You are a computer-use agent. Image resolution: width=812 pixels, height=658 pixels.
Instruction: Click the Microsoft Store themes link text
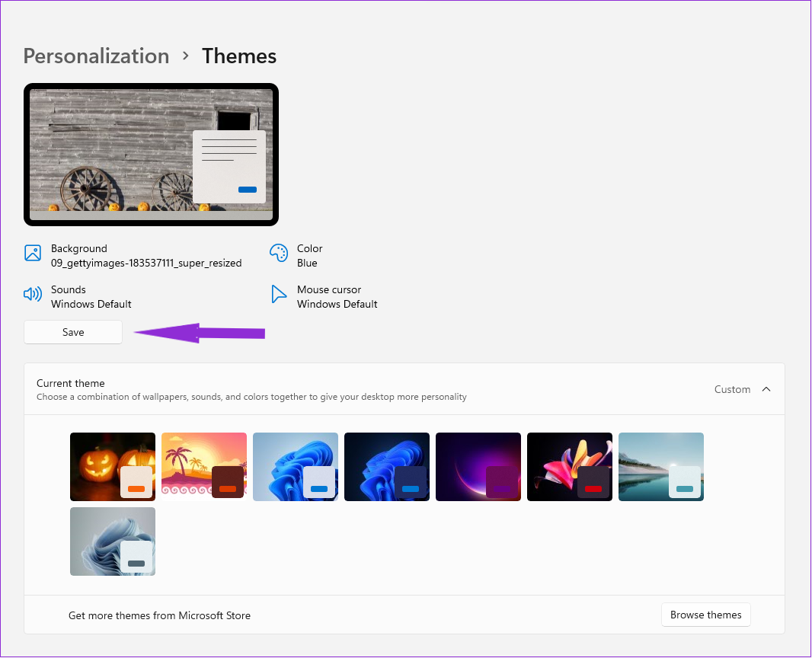(x=159, y=615)
